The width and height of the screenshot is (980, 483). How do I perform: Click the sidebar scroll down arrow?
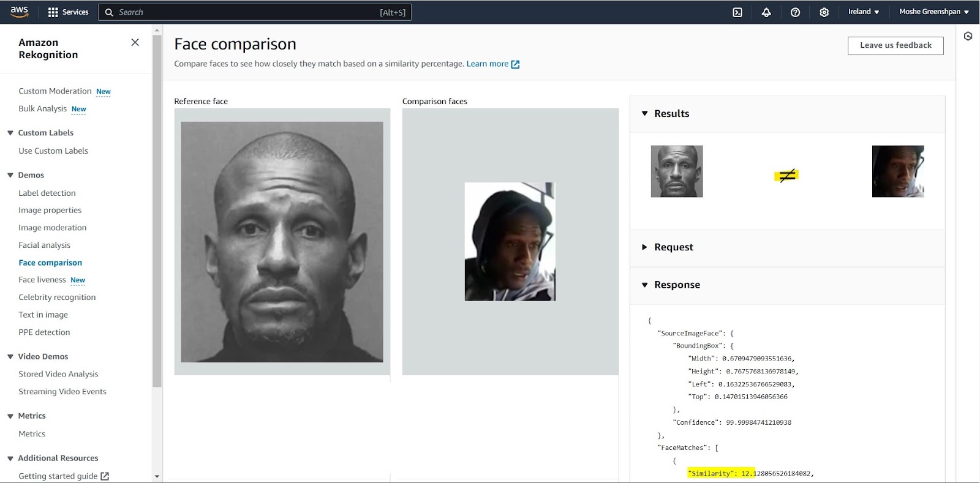coord(157,476)
